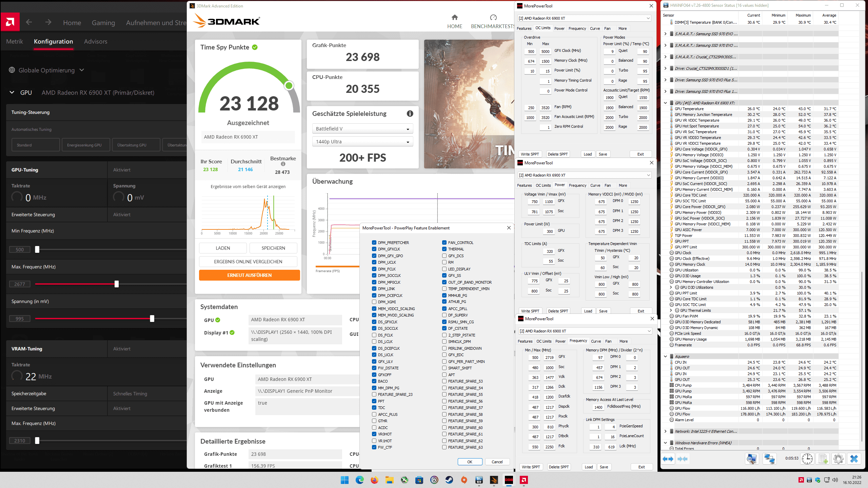
Task: Click GFX max frequency 2719 field
Action: pos(549,358)
